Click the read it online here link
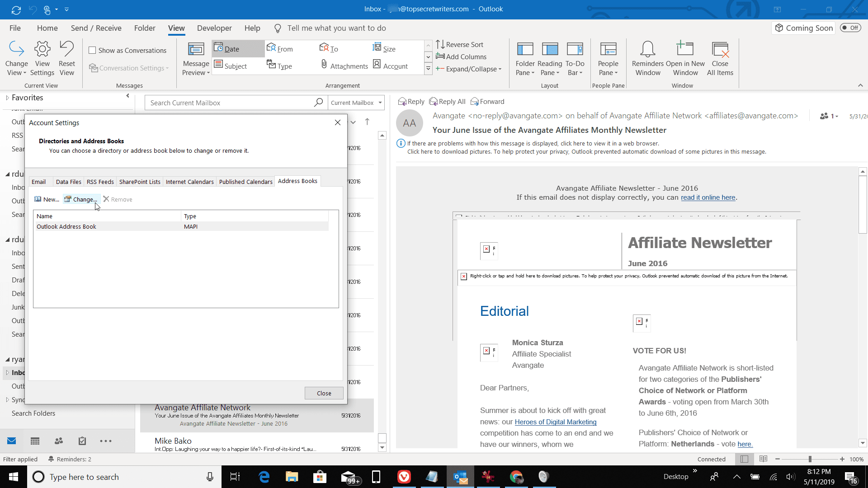Screen dimensions: 868x488 coord(708,197)
